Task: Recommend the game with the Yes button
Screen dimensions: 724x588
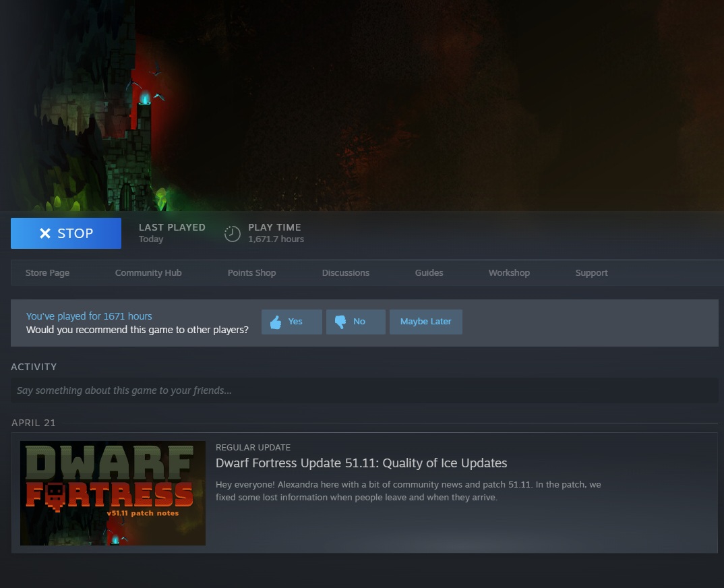Action: [x=291, y=322]
